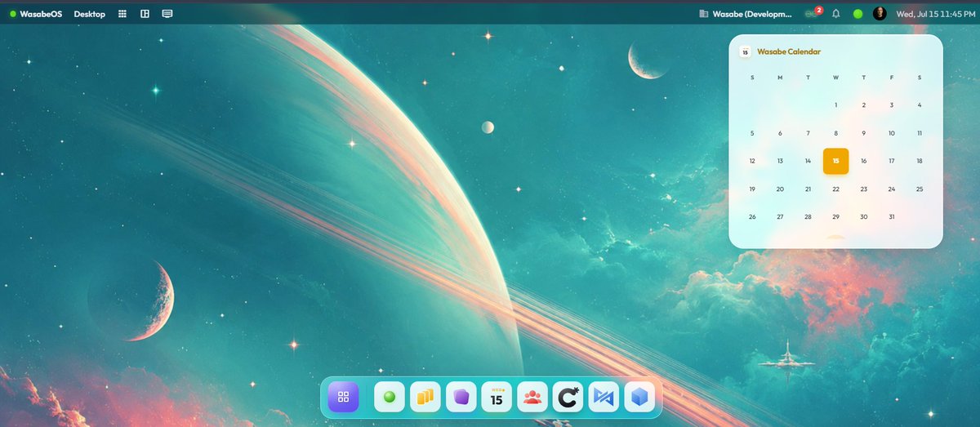Open the purple app launcher grid in dock
980x427 pixels.
point(343,397)
